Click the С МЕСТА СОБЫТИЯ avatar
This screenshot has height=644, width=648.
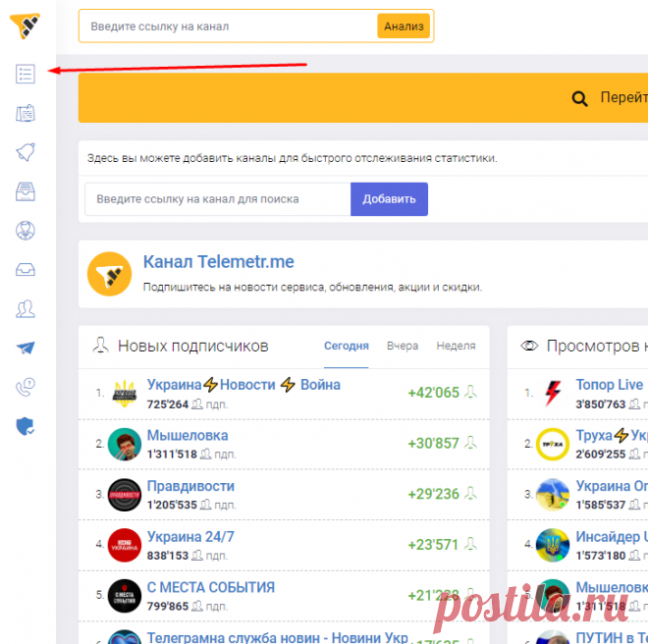(x=125, y=596)
